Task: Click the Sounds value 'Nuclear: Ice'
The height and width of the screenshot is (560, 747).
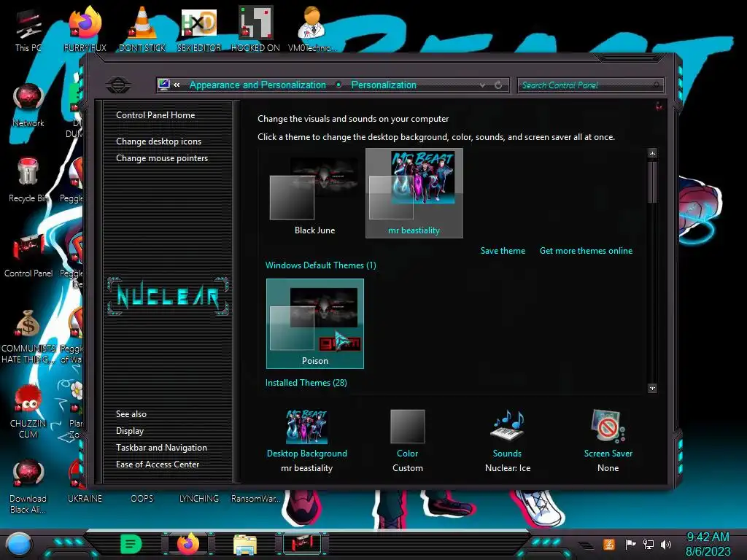Action: pyautogui.click(x=508, y=467)
